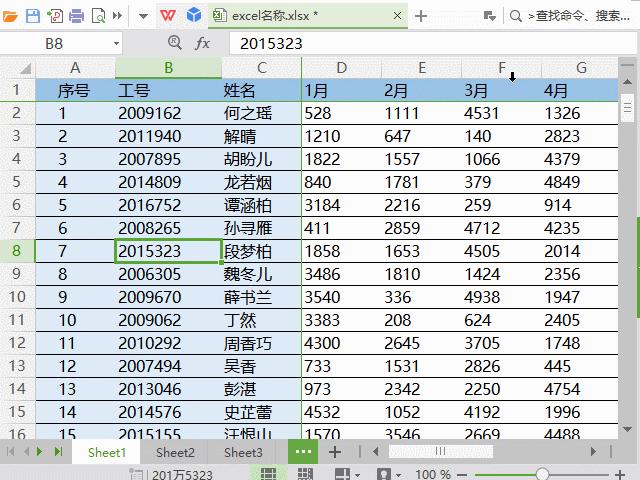The height and width of the screenshot is (480, 640).
Task: Click the Name Box showing B8
Action: pyautogui.click(x=54, y=44)
